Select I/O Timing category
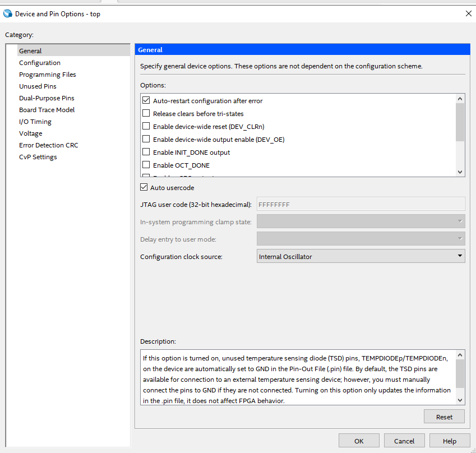476x453 pixels. click(35, 122)
